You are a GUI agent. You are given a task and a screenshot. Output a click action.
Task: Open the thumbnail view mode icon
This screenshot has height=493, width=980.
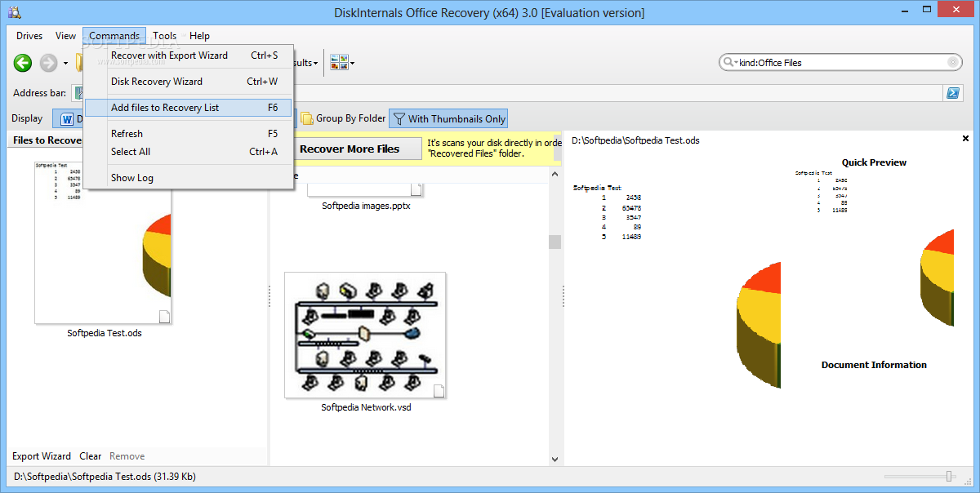pos(339,62)
